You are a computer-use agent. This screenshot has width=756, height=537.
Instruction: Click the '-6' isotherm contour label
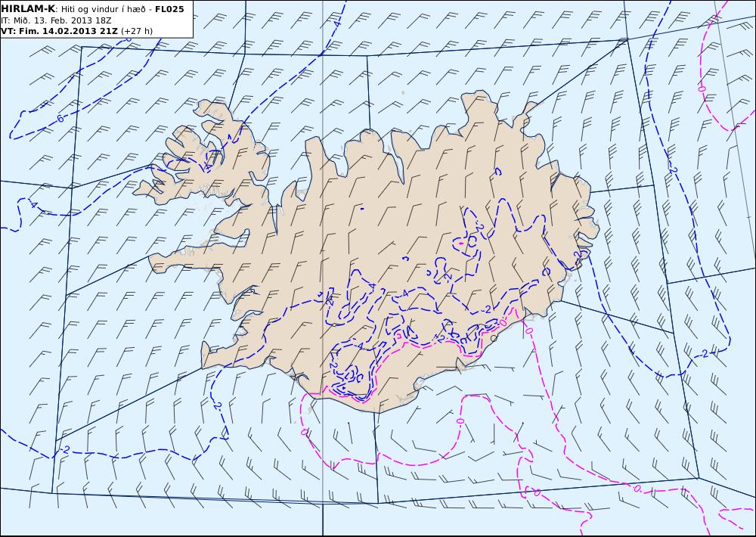60,119
